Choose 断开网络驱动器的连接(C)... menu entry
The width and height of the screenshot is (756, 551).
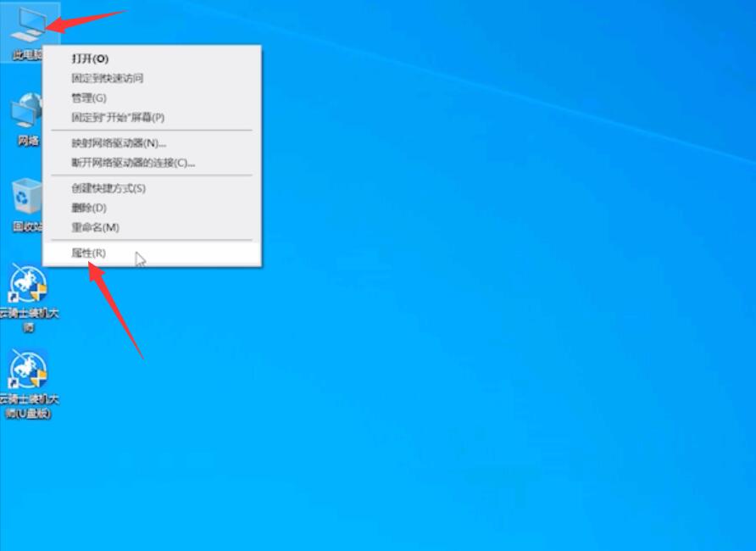153,163
